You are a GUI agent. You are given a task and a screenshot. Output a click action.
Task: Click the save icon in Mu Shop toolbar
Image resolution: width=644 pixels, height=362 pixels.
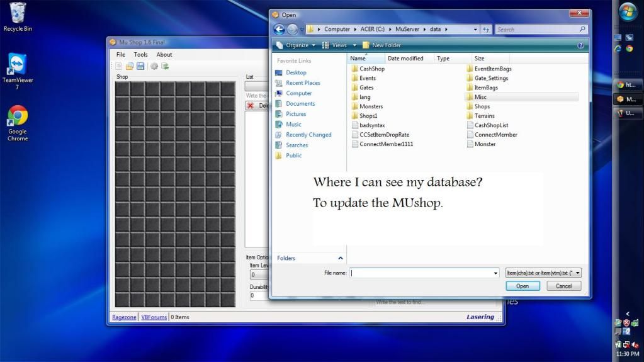point(140,66)
